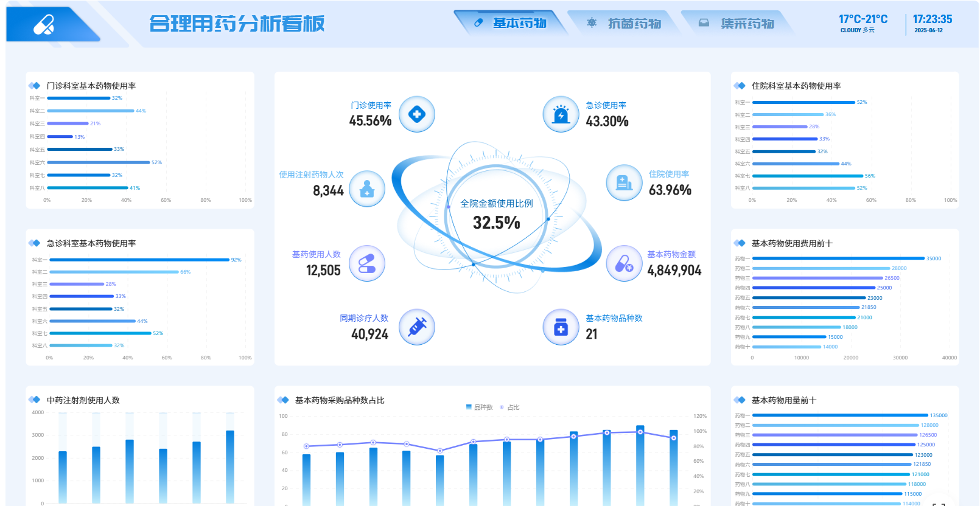The height and width of the screenshot is (506, 980).
Task: Switch to the 抗菌药物 tab
Action: pyautogui.click(x=625, y=23)
